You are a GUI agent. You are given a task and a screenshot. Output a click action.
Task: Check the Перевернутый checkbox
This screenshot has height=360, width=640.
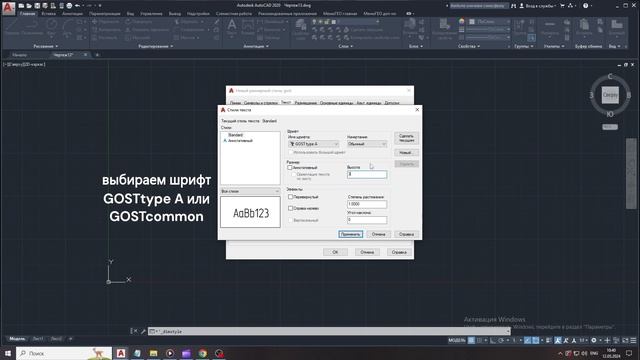[x=291, y=197]
